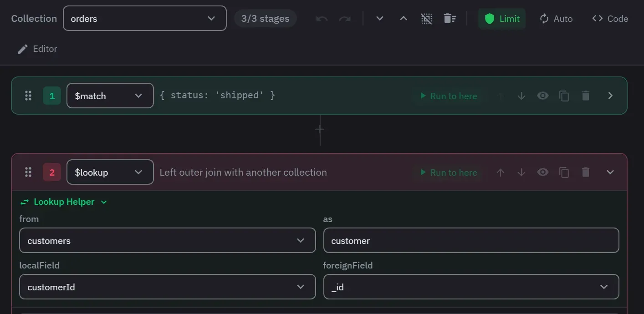Click the redo arrow icon
The width and height of the screenshot is (644, 314).
click(x=345, y=19)
